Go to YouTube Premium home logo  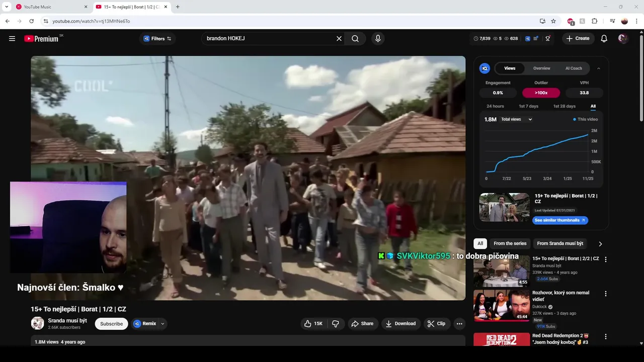tap(41, 39)
